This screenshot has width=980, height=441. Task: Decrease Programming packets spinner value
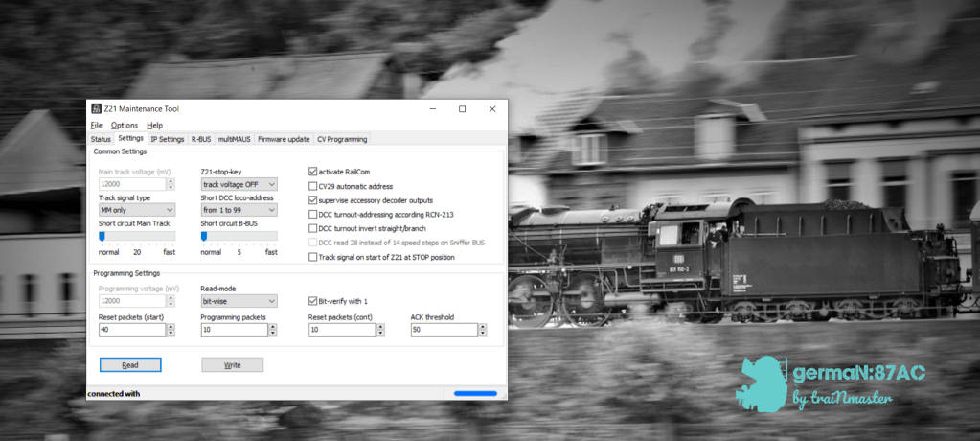click(273, 333)
